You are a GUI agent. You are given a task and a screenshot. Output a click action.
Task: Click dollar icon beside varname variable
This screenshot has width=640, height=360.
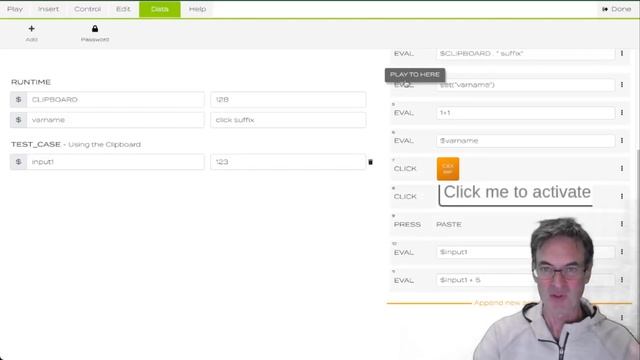[18, 120]
